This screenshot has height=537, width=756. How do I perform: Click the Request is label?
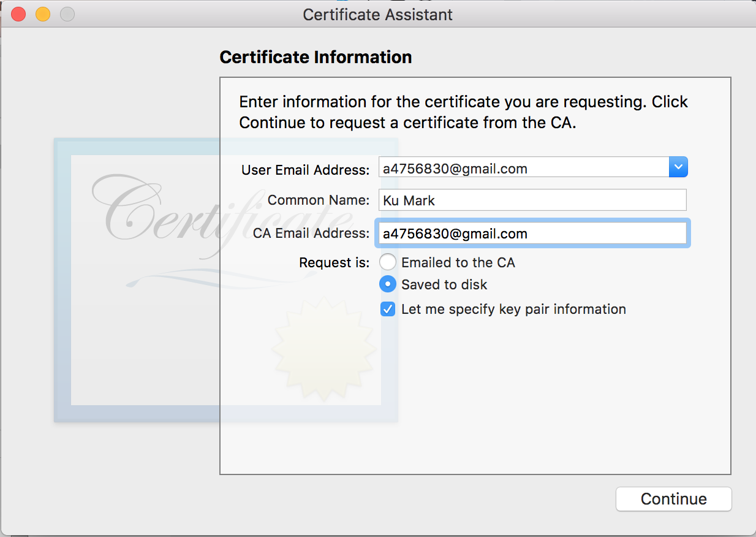coord(334,263)
